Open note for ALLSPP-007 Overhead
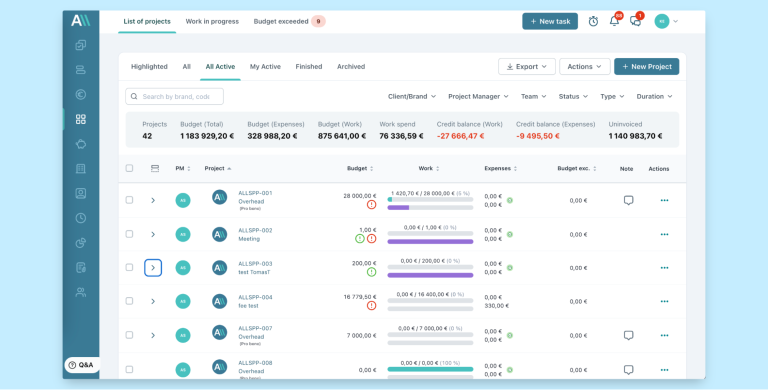The width and height of the screenshot is (768, 390). (628, 336)
